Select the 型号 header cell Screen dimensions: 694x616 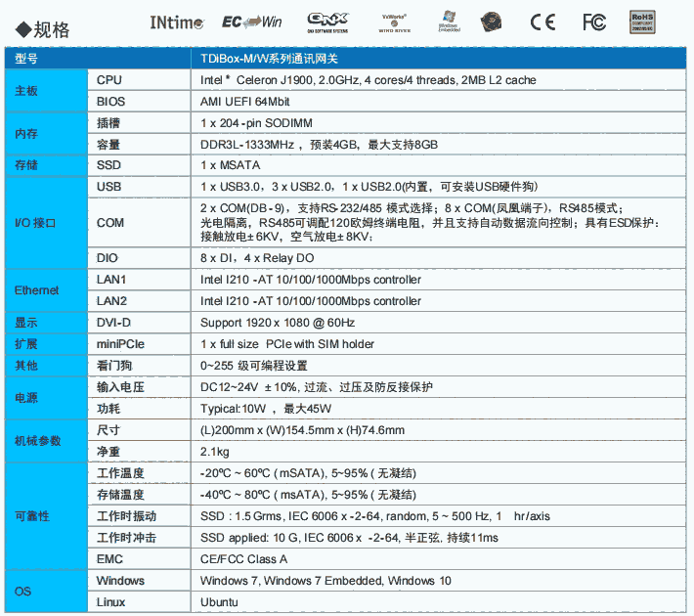pos(27,60)
